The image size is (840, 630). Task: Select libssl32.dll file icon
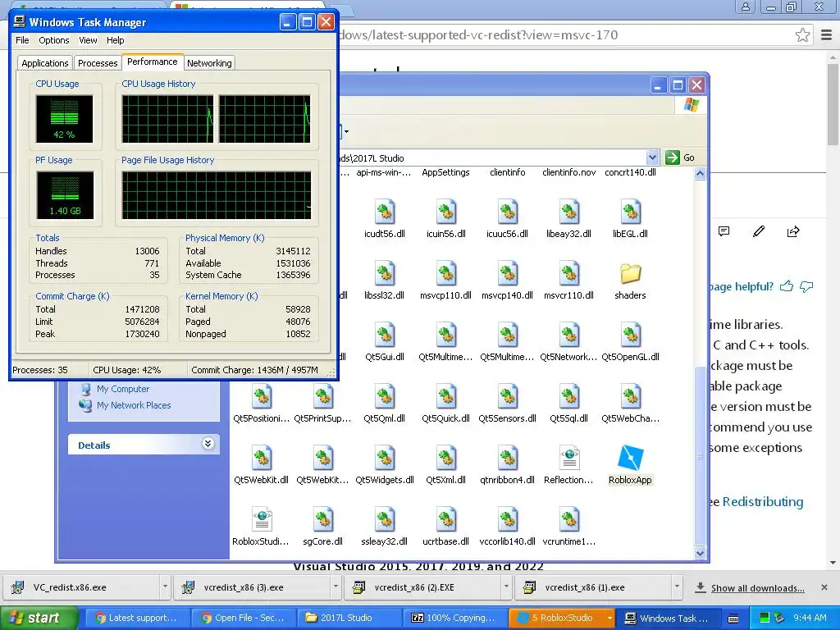[x=385, y=274]
